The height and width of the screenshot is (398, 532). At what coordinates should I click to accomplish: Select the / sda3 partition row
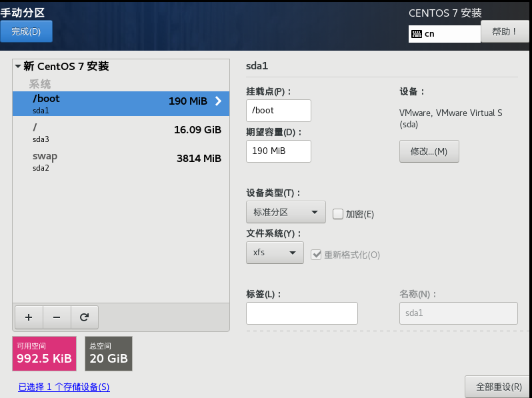pyautogui.click(x=121, y=132)
